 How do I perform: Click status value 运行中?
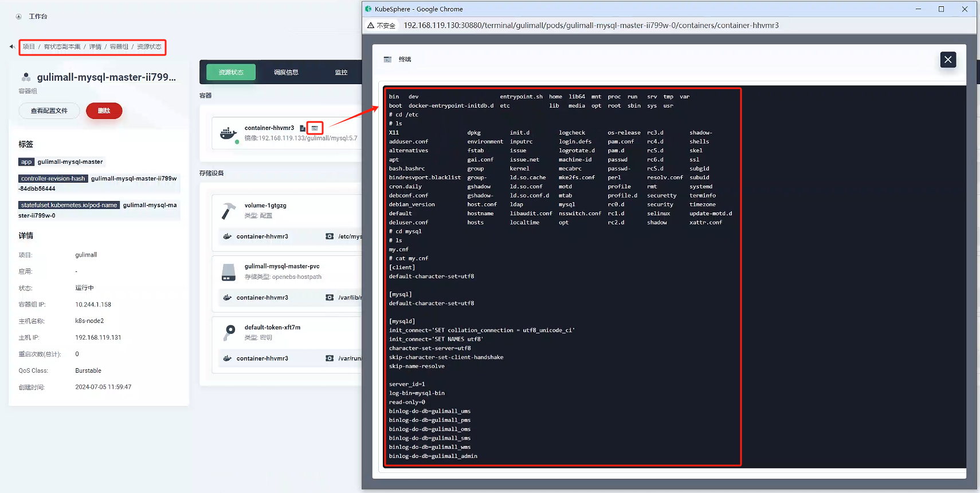pyautogui.click(x=84, y=288)
